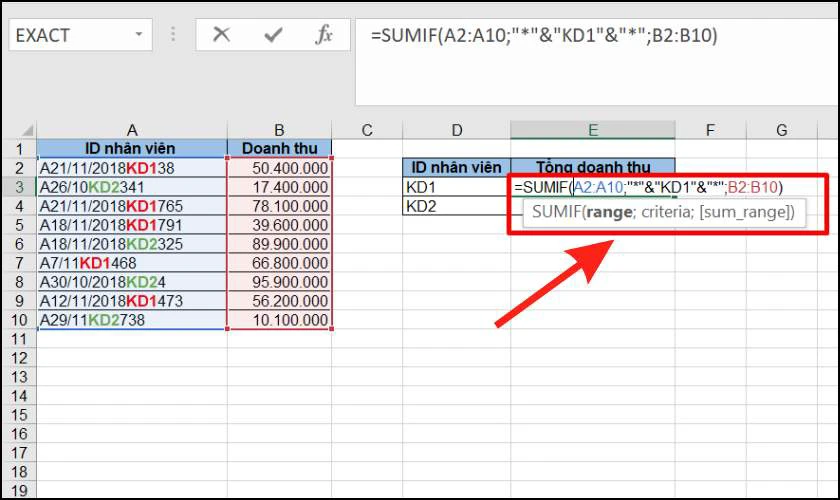This screenshot has height=500, width=840.
Task: Click '[sum_range]' in the SUMIF tooltip
Action: [744, 212]
